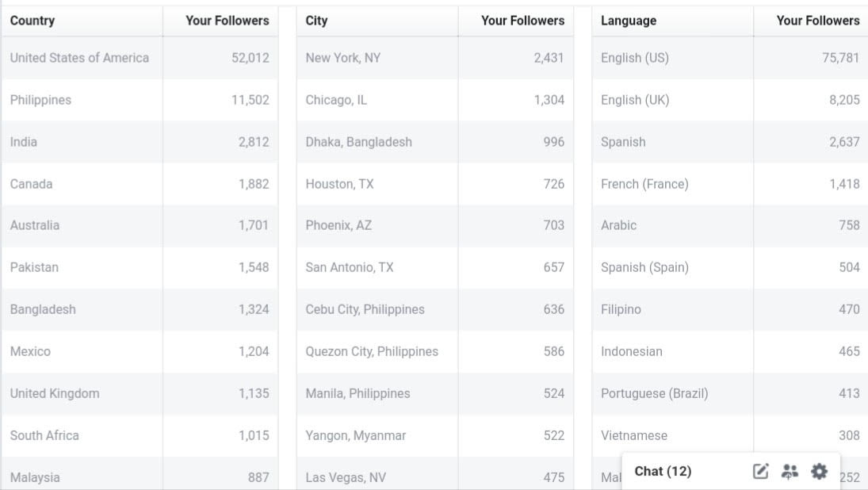Select the Spanish (Spain) language entry
Screen dimensions: 868x490
pos(644,267)
